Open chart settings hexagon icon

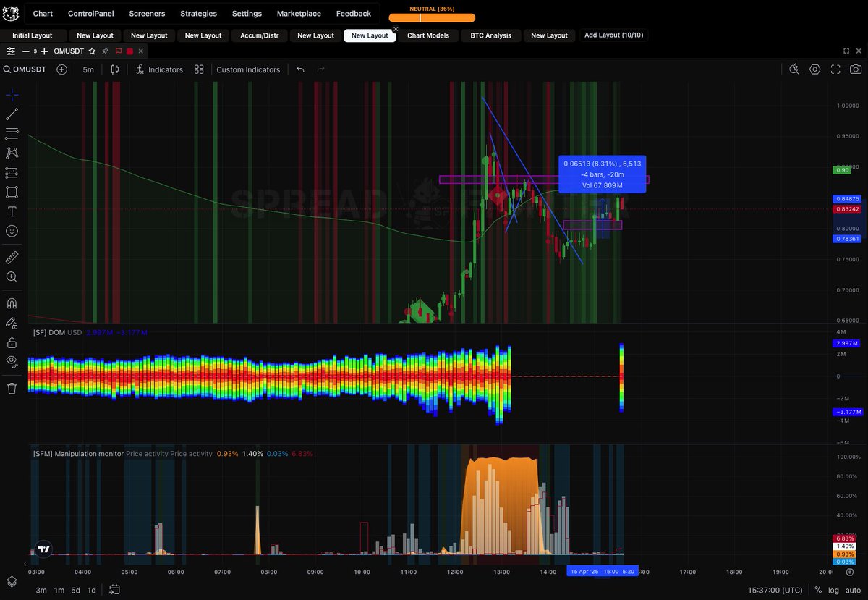point(815,69)
